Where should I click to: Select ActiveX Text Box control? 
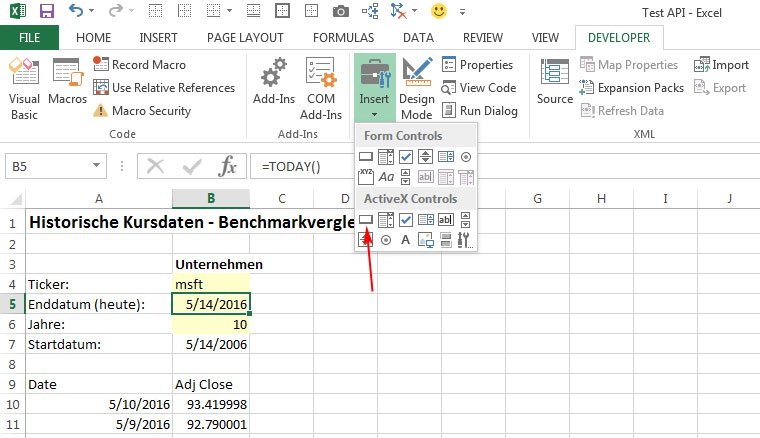click(445, 220)
